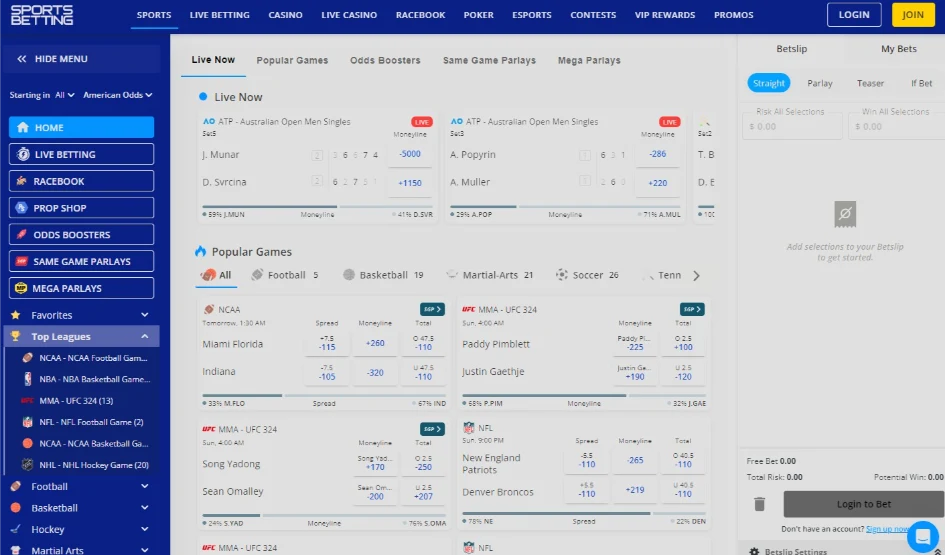The width and height of the screenshot is (945, 555).
Task: Click the Sign up now link
Action: tap(887, 529)
